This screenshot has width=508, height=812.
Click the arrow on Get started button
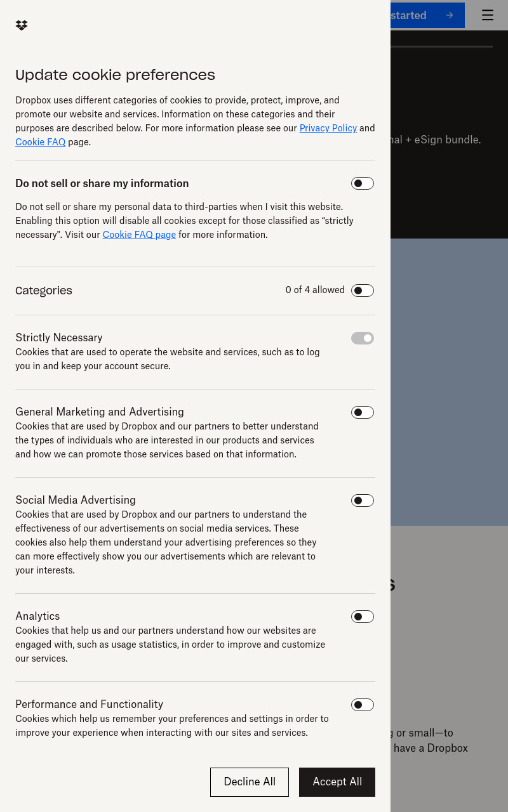coord(450,15)
